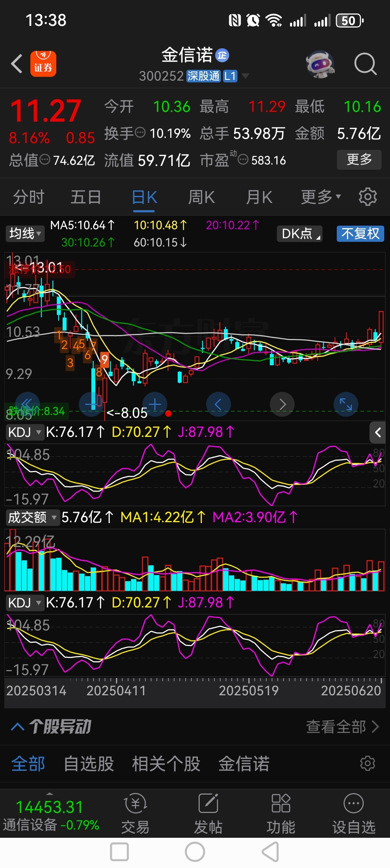Switch to the 月K tab
This screenshot has width=390, height=868.
(259, 196)
